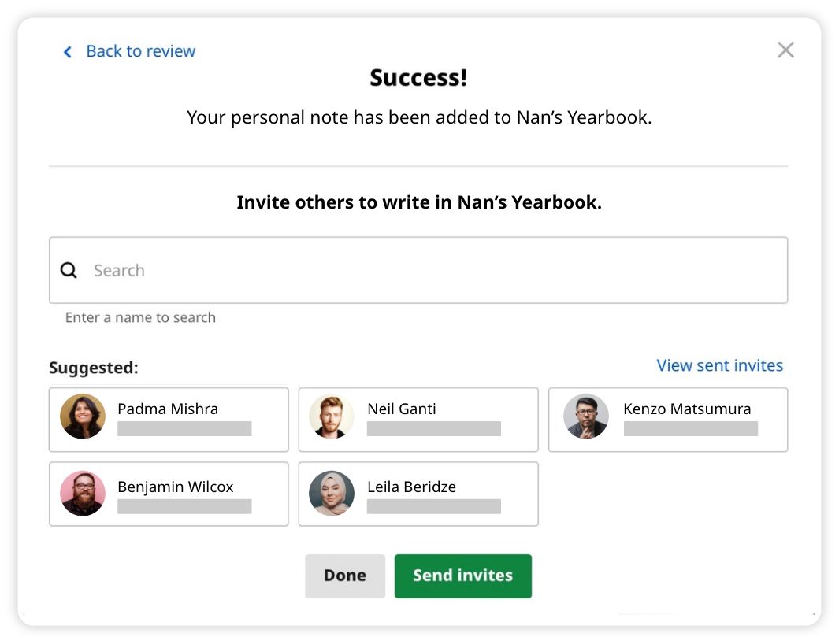Screen dimensions: 839x644
Task: Click Padma Mishra's profile photo
Action: tap(83, 416)
